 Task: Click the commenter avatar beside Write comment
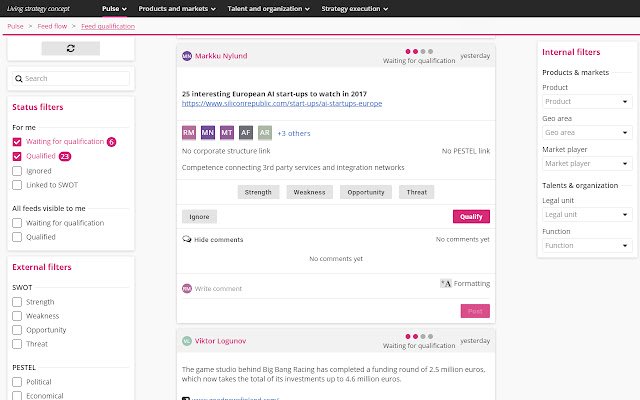pos(187,289)
